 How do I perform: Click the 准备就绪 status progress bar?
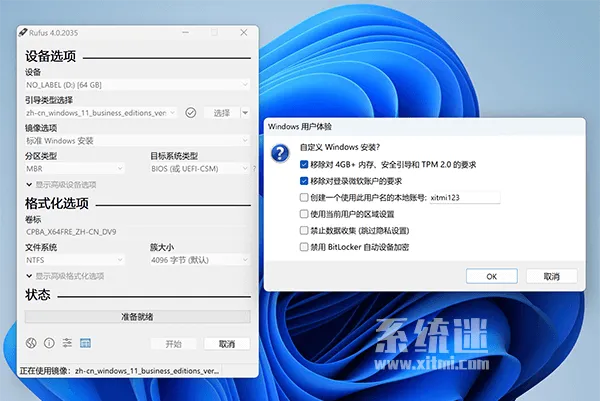pos(137,316)
